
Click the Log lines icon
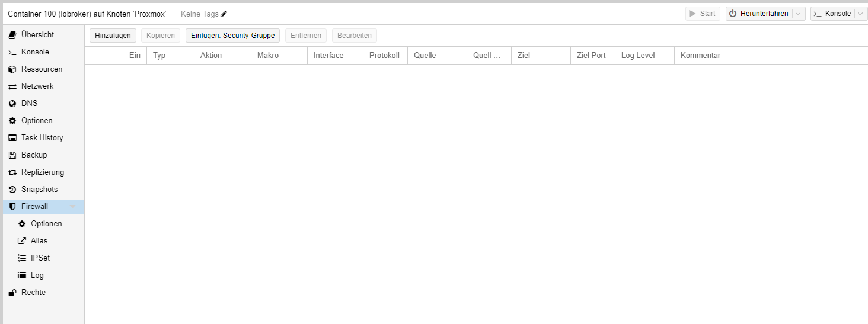22,275
